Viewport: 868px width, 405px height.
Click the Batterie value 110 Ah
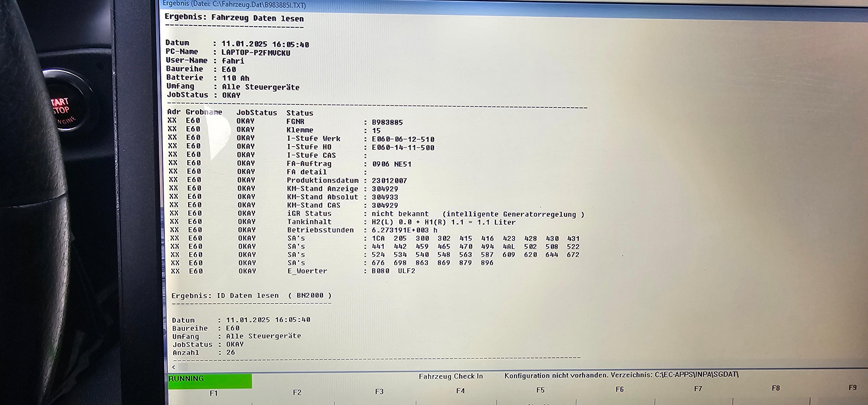(235, 78)
